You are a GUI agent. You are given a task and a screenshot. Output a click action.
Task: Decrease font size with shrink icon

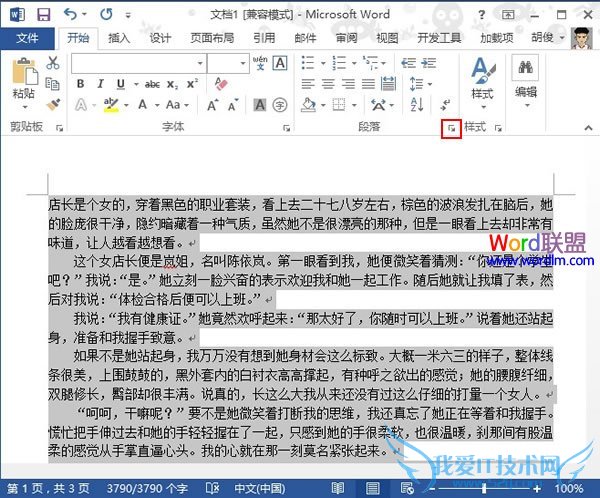233,104
